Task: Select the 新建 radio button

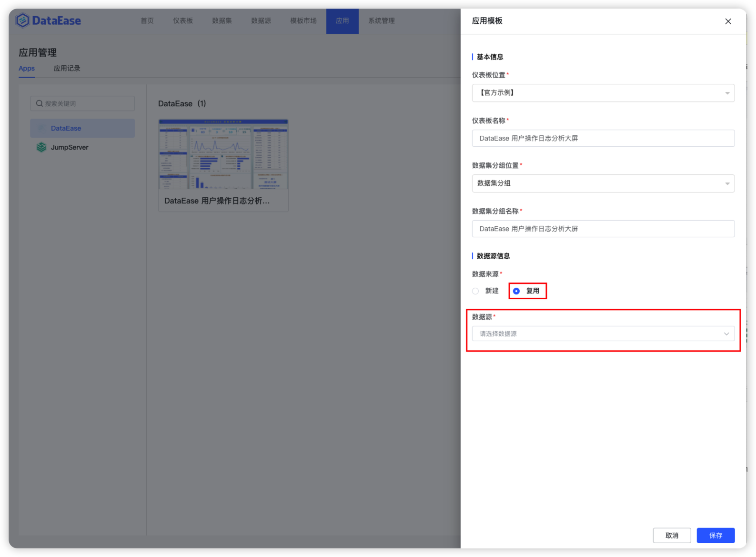Action: (475, 291)
